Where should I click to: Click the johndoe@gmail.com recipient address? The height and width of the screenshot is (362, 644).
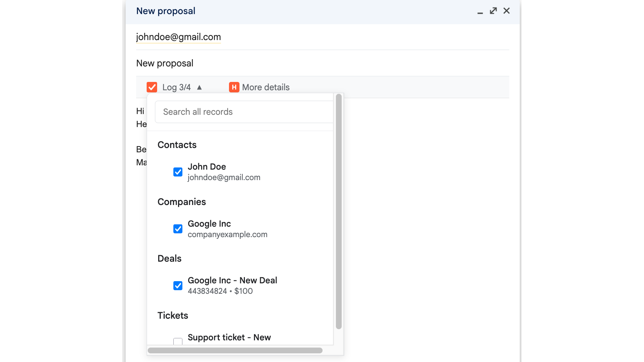(178, 37)
